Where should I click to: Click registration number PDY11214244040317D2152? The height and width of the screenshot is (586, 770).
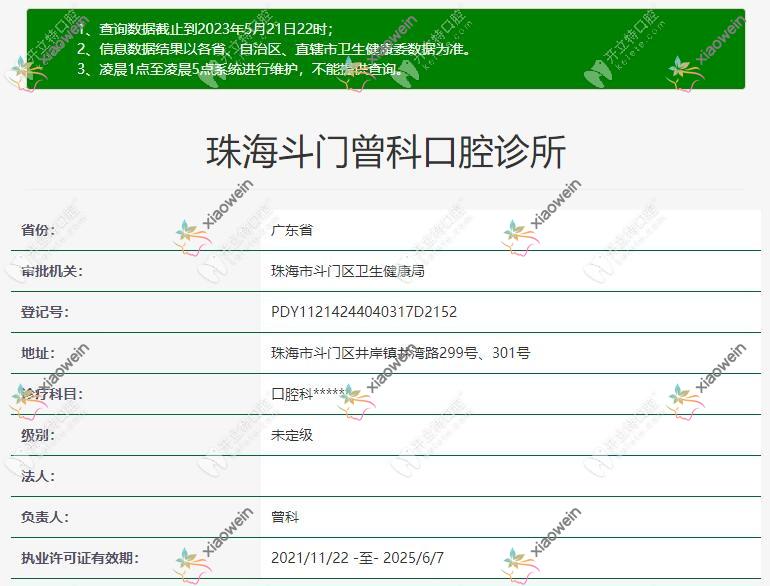point(364,312)
